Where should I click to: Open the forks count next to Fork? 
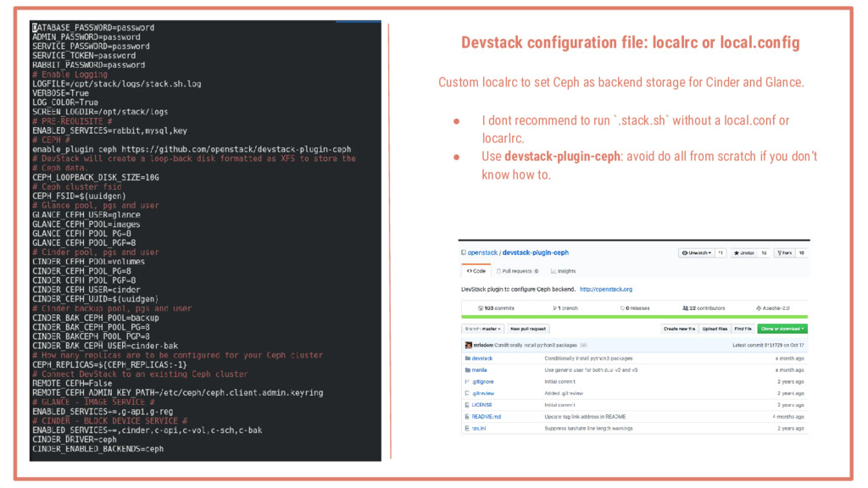[x=802, y=252]
